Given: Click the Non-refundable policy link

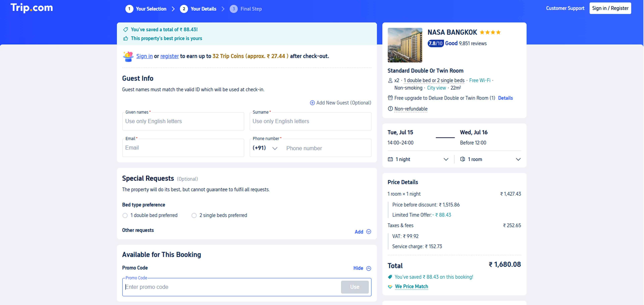Looking at the screenshot, I should click(x=411, y=109).
